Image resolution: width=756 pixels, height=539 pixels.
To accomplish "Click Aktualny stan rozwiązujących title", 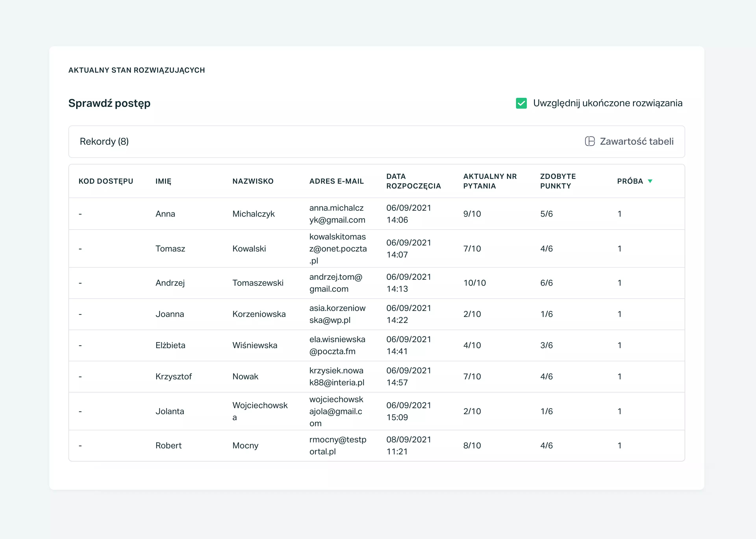I will [137, 70].
